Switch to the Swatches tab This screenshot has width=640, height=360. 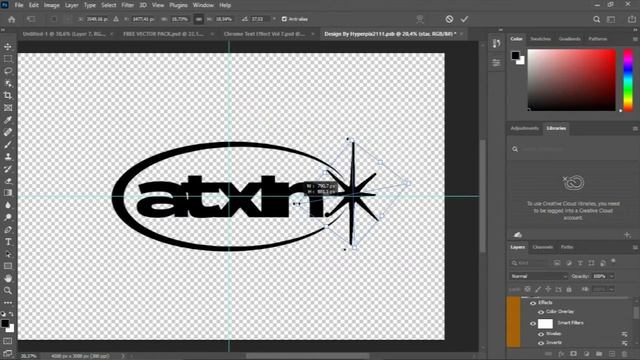coord(540,39)
